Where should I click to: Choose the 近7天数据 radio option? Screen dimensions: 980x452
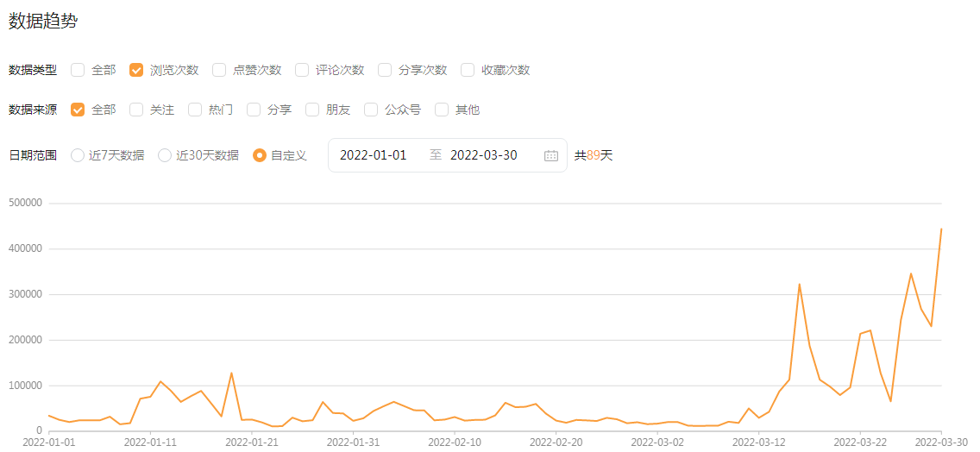point(78,155)
